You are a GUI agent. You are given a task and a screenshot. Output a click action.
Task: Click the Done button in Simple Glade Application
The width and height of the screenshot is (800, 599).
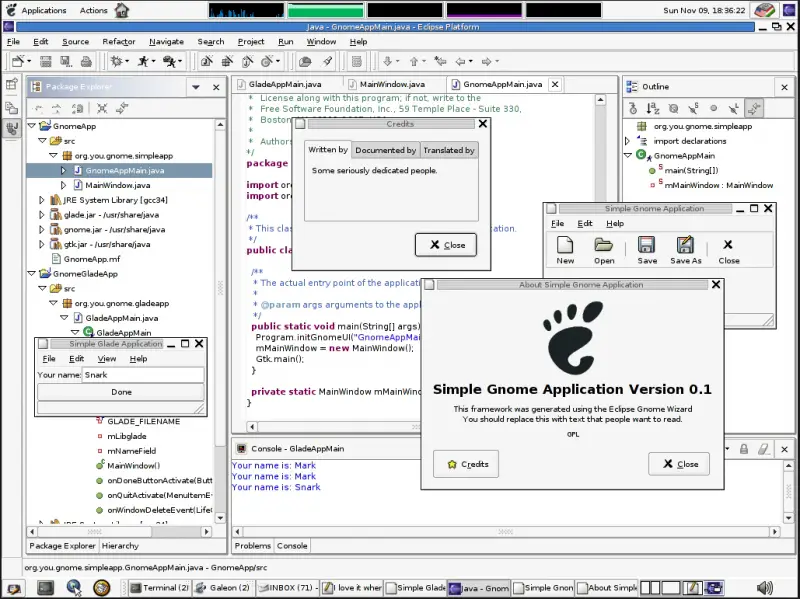[x=121, y=392]
